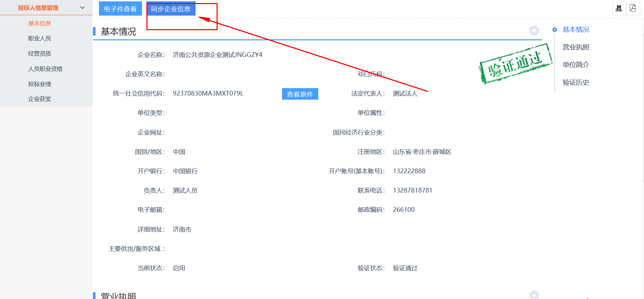Click the 电子件查看 button
644x299 pixels.
click(120, 9)
